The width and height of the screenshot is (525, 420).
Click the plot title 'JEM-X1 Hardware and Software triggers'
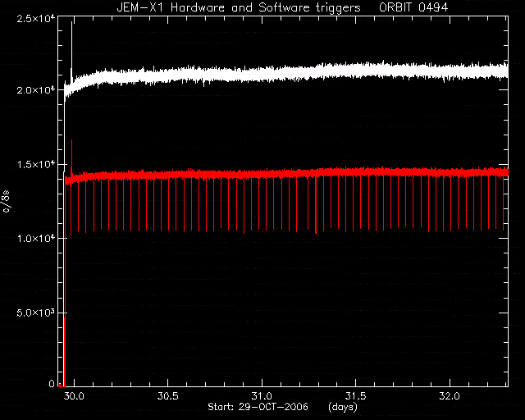(239, 7)
